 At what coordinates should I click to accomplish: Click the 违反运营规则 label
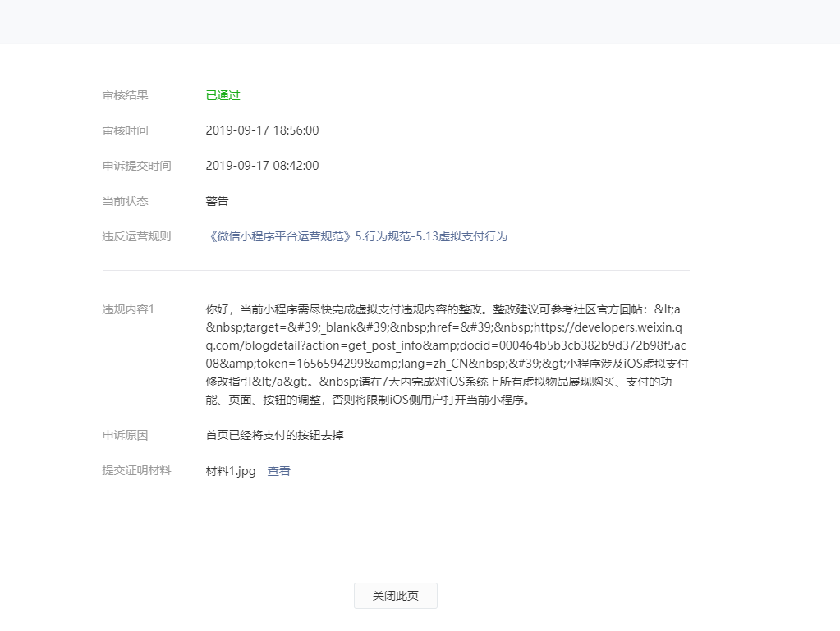pos(136,236)
